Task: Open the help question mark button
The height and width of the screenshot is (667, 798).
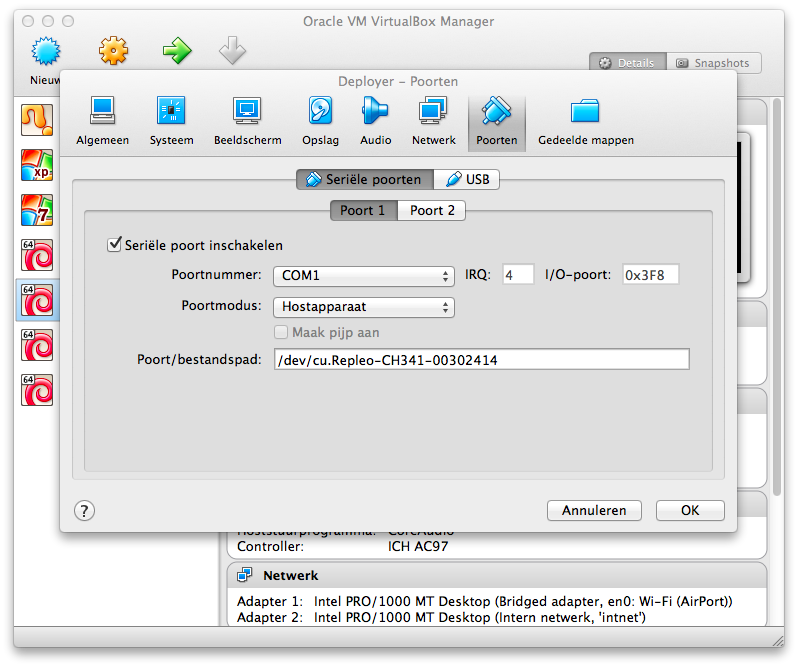Action: pyautogui.click(x=84, y=510)
